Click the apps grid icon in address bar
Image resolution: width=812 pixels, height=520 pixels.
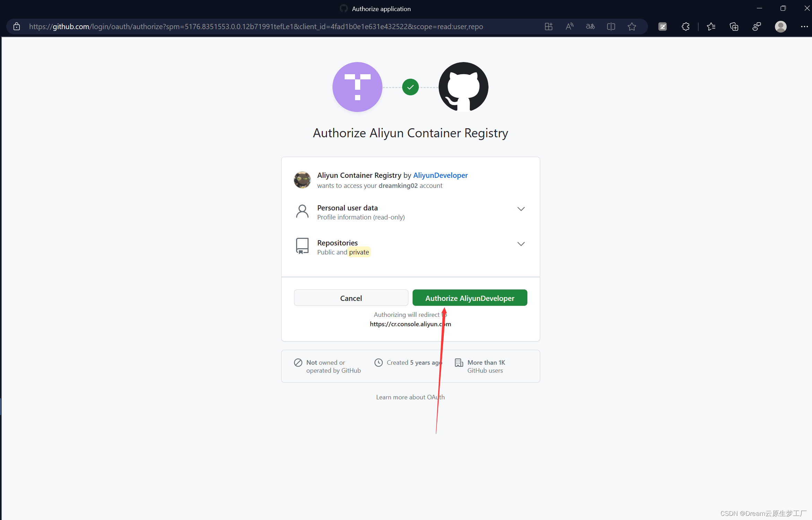click(x=548, y=27)
